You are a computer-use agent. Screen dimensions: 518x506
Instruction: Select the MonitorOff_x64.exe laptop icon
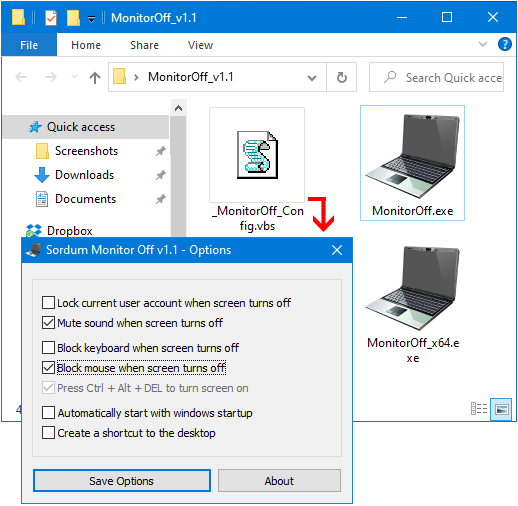point(412,289)
